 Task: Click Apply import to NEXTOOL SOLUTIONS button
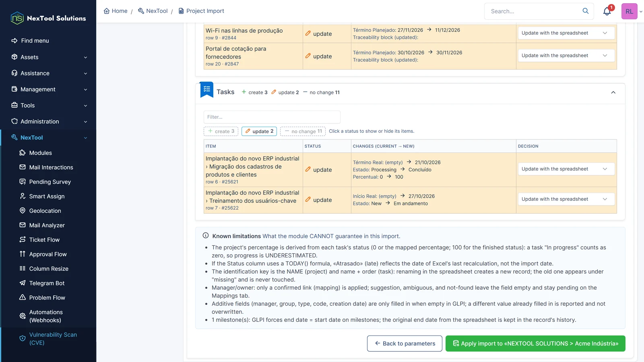[x=535, y=343]
